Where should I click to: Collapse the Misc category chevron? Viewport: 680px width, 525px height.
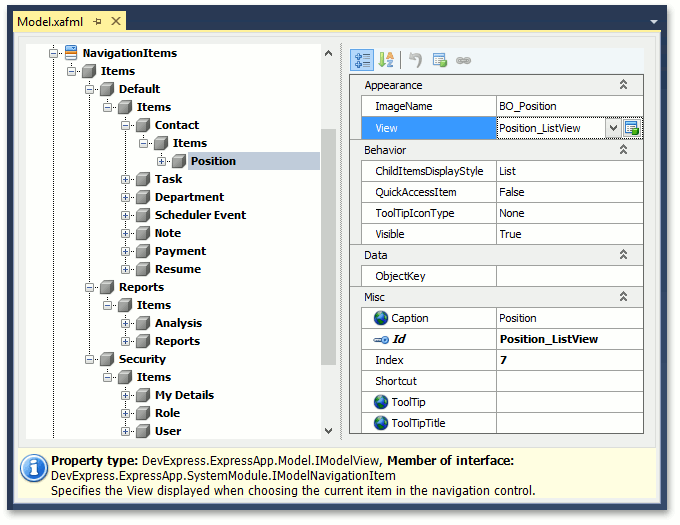pyautogui.click(x=623, y=297)
